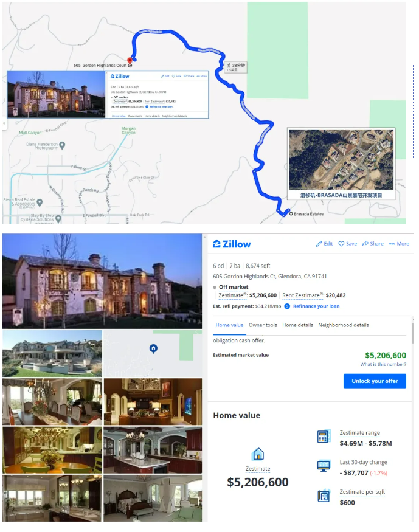Collapse the map side panel arrow
The image size is (419, 532).
(4, 123)
